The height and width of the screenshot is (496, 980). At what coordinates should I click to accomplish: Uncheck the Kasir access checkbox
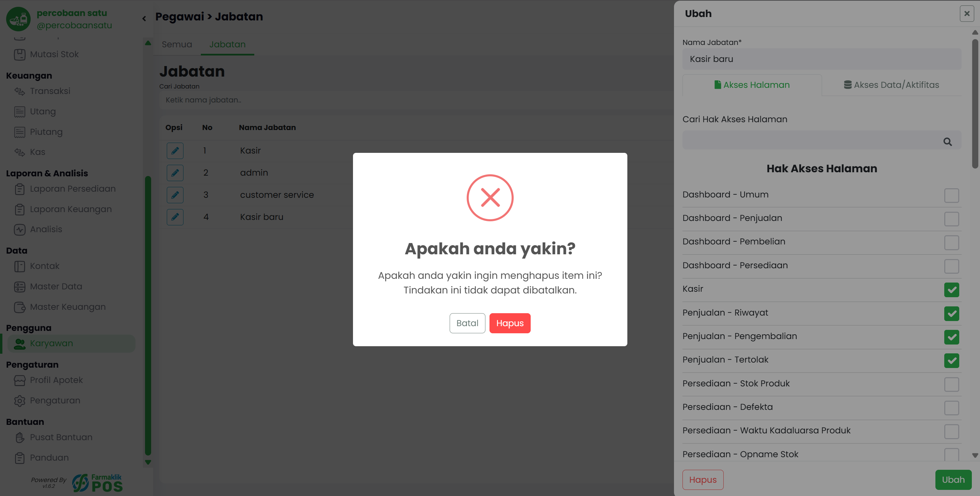[951, 290]
